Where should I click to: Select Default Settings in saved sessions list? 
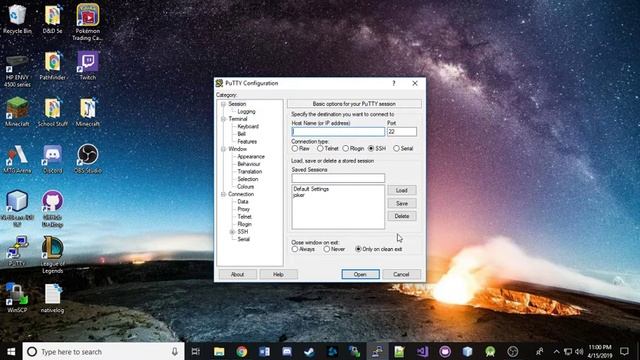tap(311, 189)
